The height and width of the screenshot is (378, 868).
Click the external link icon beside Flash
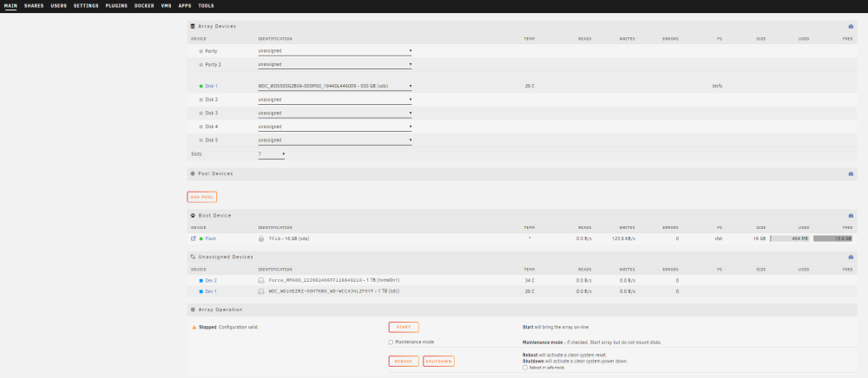[x=194, y=238]
